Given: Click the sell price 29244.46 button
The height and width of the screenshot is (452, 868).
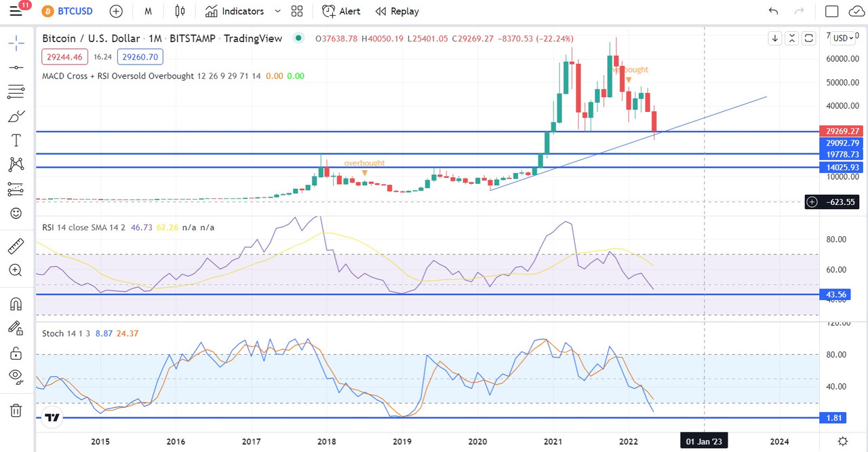Looking at the screenshot, I should click(x=64, y=58).
